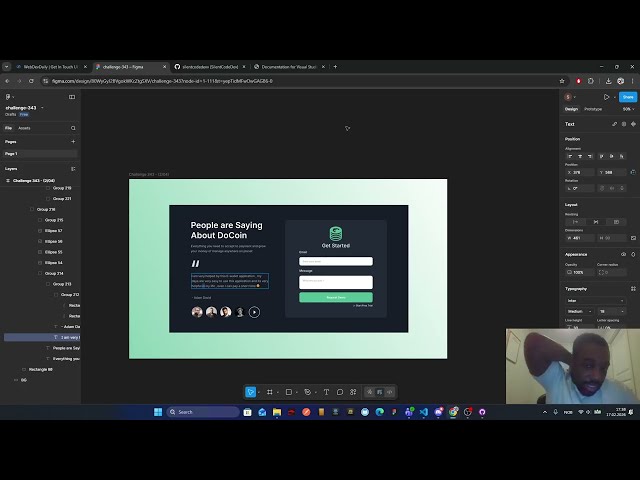Image resolution: width=640 pixels, height=480 pixels.
Task: Toggle Dev Mode in bottom toolbar
Action: (390, 392)
